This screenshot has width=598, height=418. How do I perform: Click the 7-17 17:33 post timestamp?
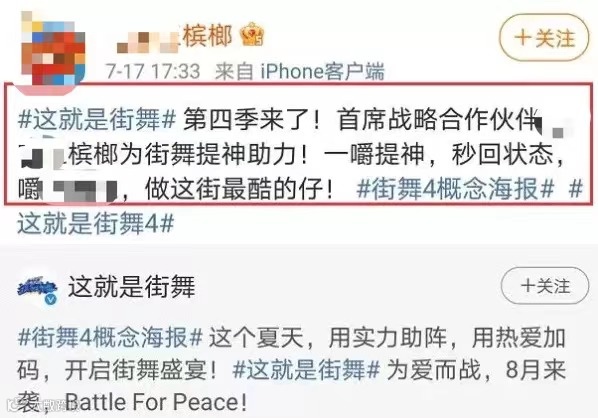coord(153,71)
